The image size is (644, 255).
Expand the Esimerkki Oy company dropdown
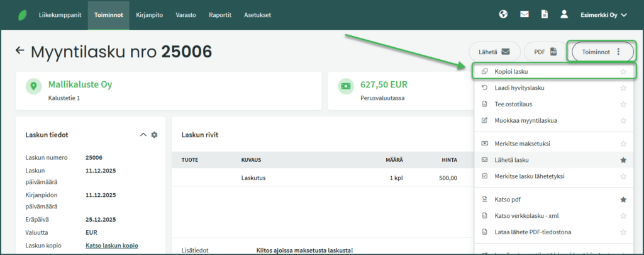pos(603,14)
